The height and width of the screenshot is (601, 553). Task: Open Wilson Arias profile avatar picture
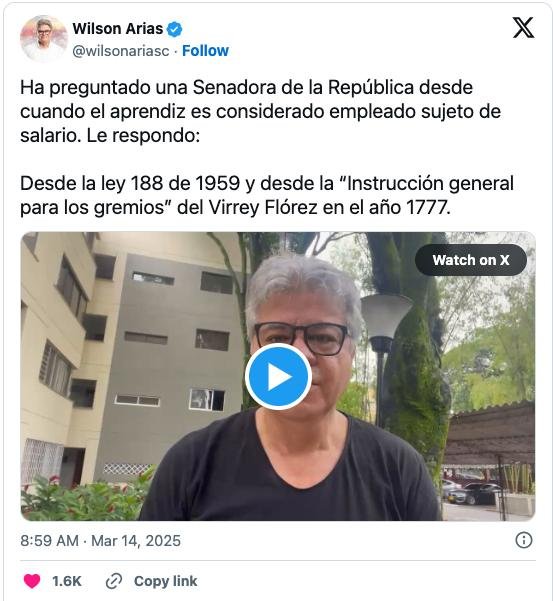tap(43, 39)
